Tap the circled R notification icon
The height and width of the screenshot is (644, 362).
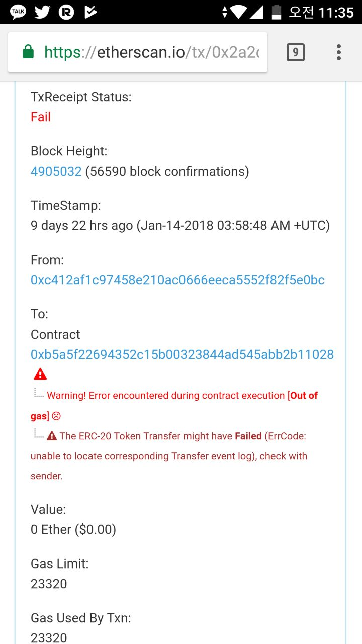point(66,12)
